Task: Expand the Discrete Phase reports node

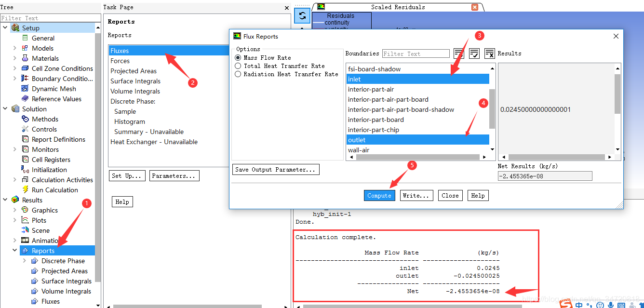Action: click(x=25, y=261)
